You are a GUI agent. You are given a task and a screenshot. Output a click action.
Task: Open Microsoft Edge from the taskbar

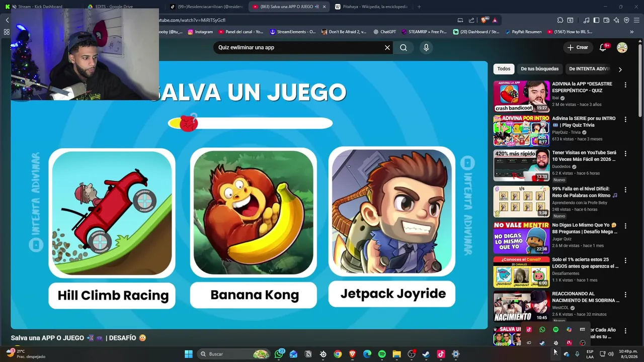[367, 354]
